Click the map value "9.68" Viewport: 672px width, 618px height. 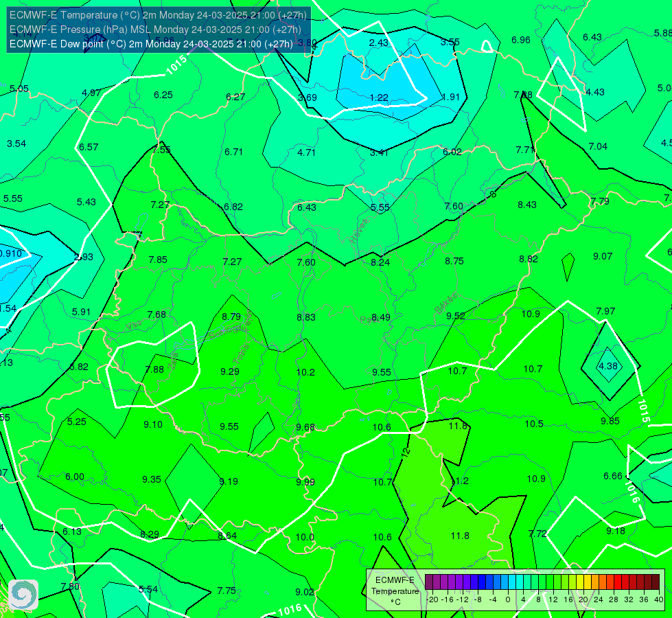305,428
